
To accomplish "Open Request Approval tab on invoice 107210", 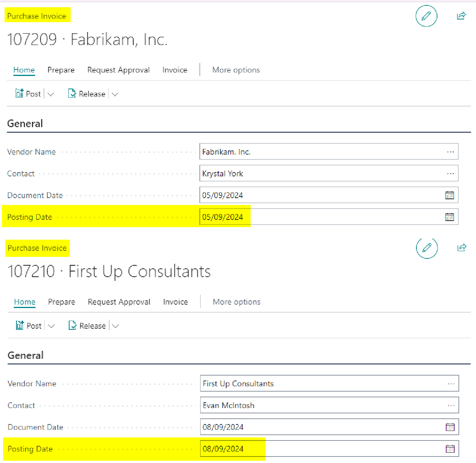I will coord(119,302).
